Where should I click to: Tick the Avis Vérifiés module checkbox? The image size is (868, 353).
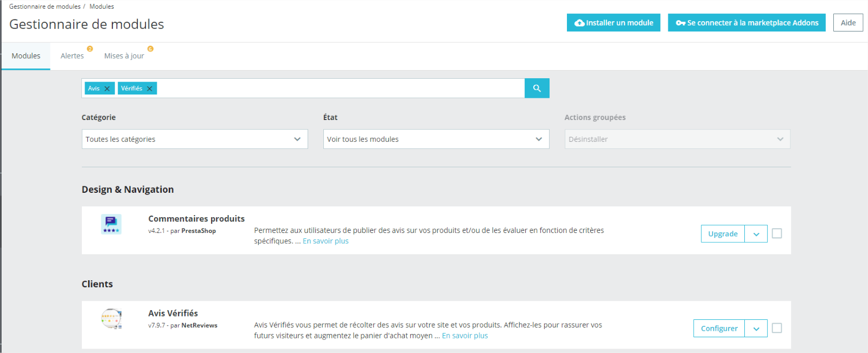(777, 328)
